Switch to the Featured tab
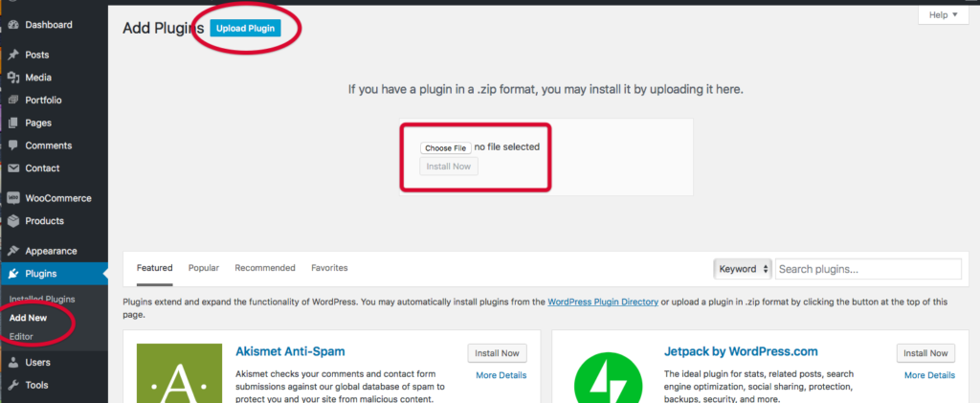 (x=154, y=268)
